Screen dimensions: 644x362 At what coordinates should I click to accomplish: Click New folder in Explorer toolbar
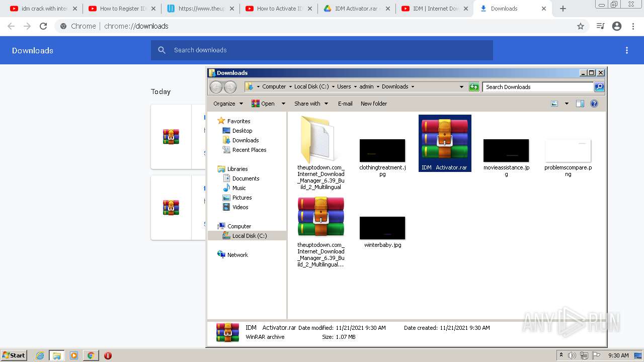[x=374, y=104]
